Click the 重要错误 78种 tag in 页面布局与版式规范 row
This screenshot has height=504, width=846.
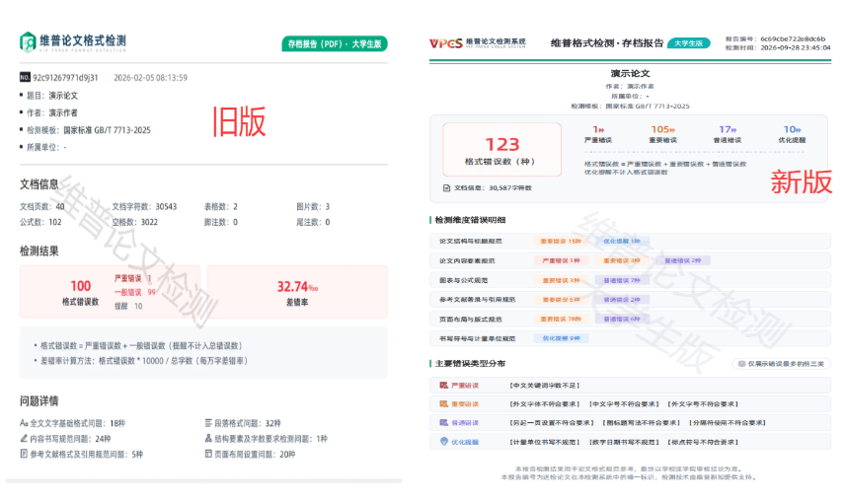coord(561,320)
